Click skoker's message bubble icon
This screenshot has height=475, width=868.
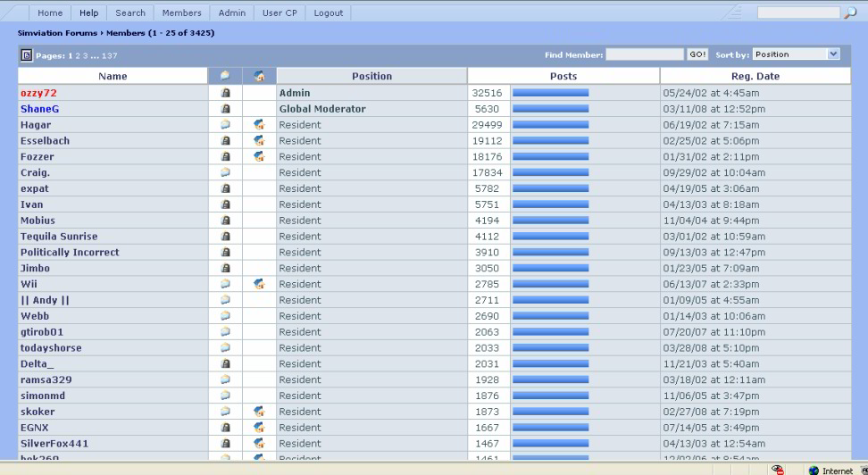pyautogui.click(x=225, y=412)
